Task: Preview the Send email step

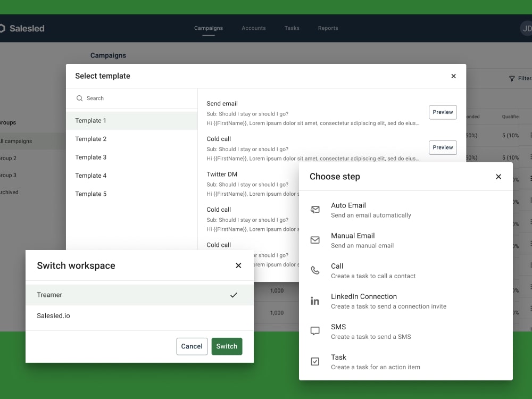Action: (x=443, y=112)
